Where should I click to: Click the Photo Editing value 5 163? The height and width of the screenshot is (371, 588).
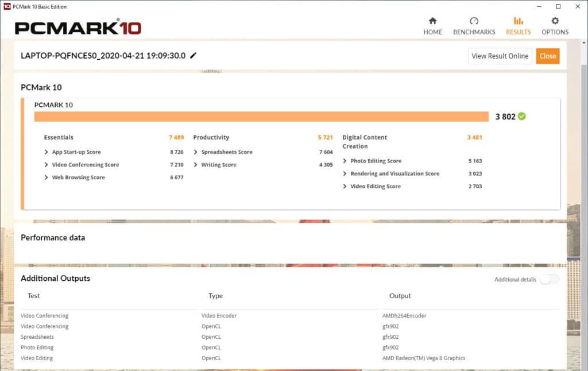pos(475,161)
